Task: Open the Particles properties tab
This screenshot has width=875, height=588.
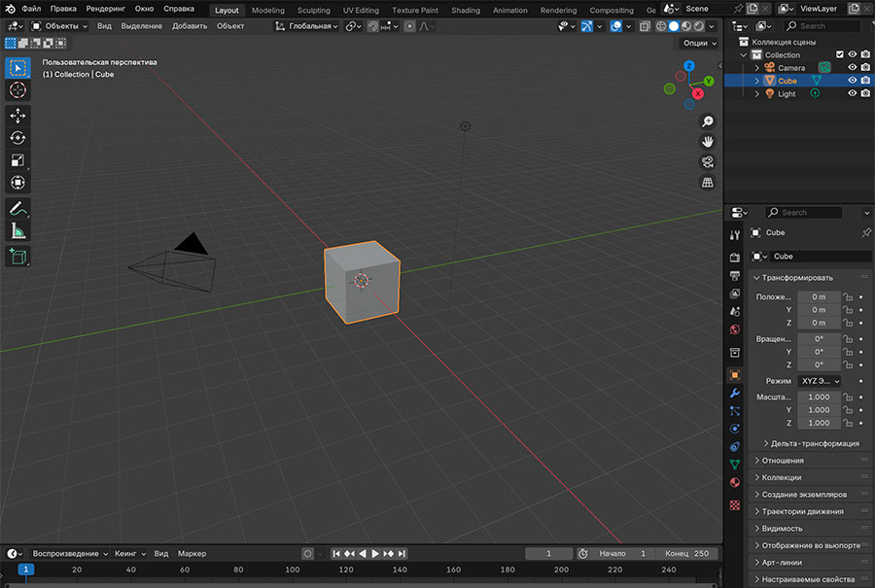Action: click(x=735, y=410)
